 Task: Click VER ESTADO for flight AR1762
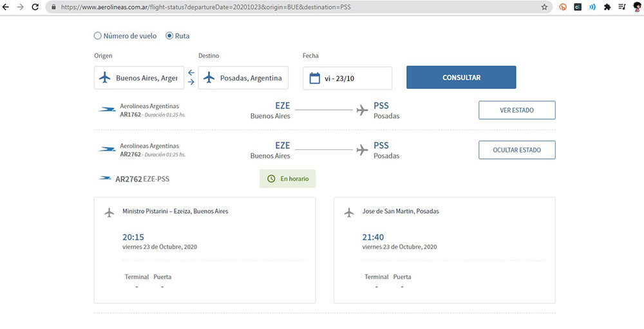[516, 110]
